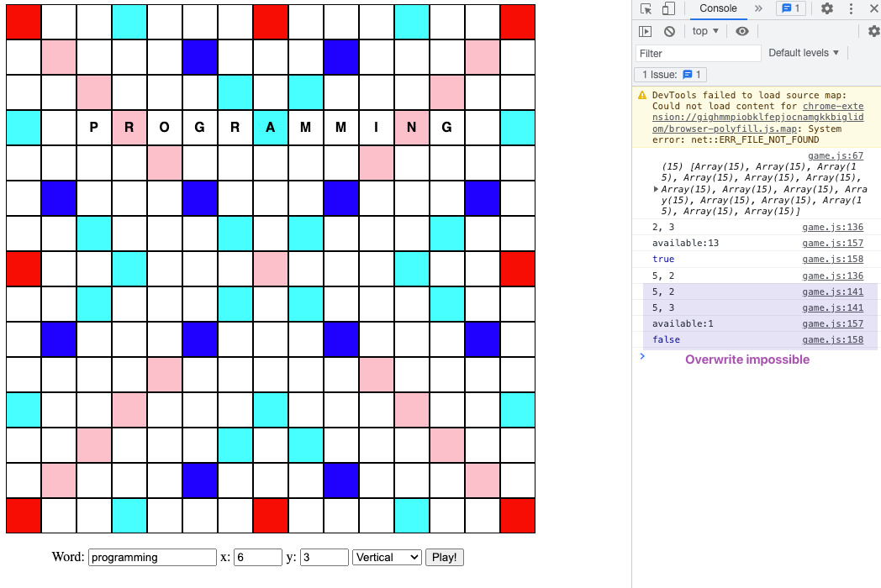Click the console Filter field

(699, 54)
